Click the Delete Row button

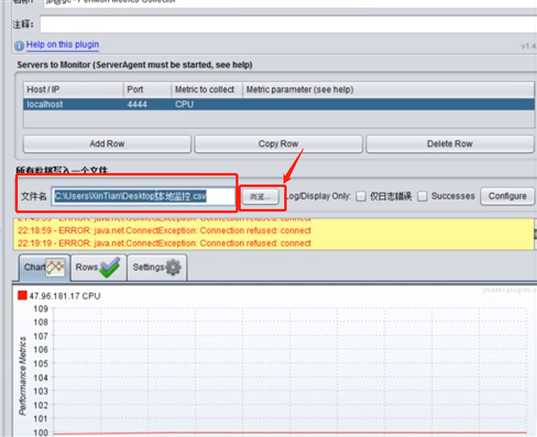[x=450, y=144]
